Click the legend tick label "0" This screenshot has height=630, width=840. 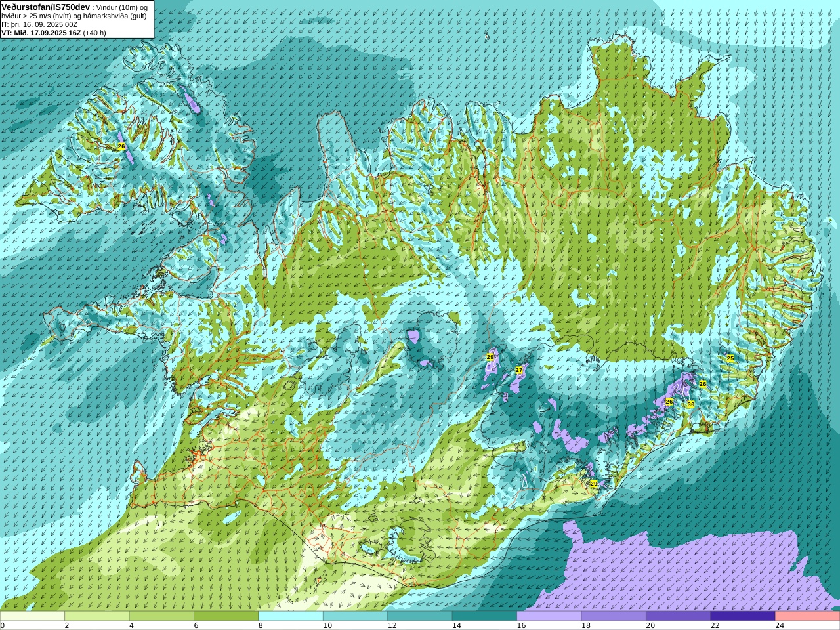[x=2, y=625]
